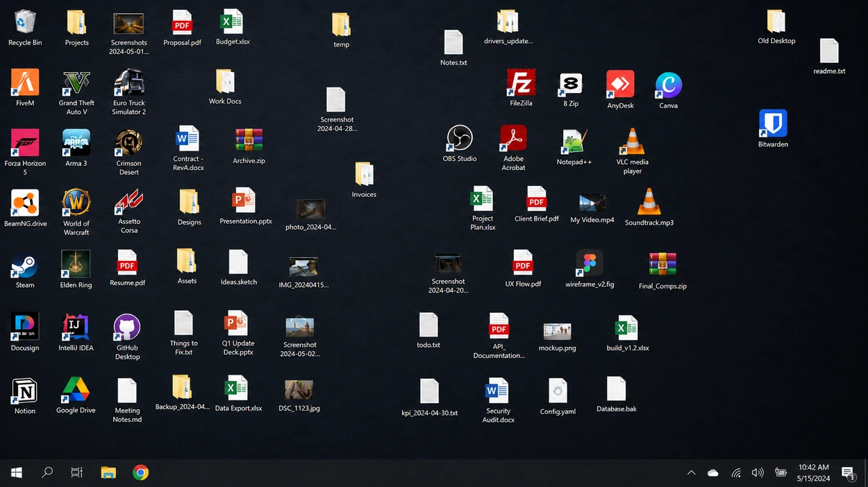The image size is (868, 487).
Task: Select the BeamNG.drive shortcut icon
Action: [x=25, y=203]
